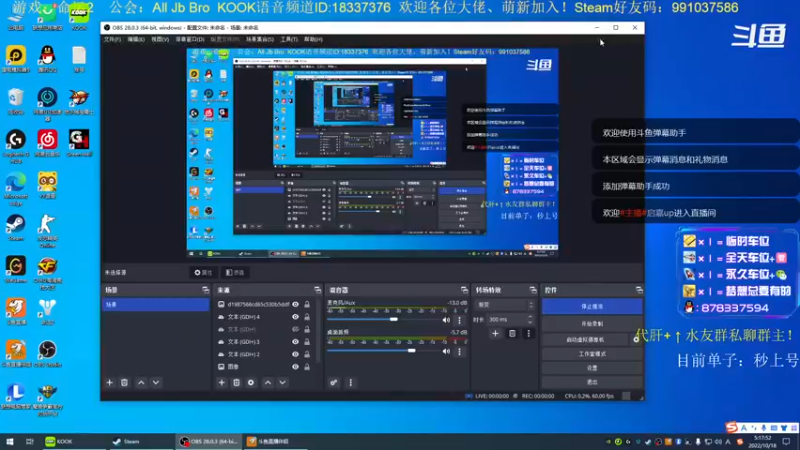Mute the 麦克风/Aux audio channel
800x450 pixels.
446,320
